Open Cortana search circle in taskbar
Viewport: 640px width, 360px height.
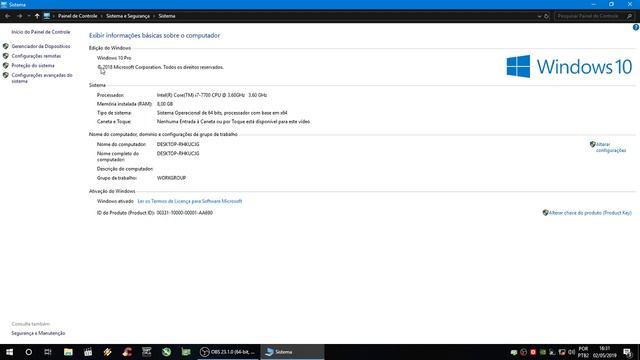click(x=29, y=352)
